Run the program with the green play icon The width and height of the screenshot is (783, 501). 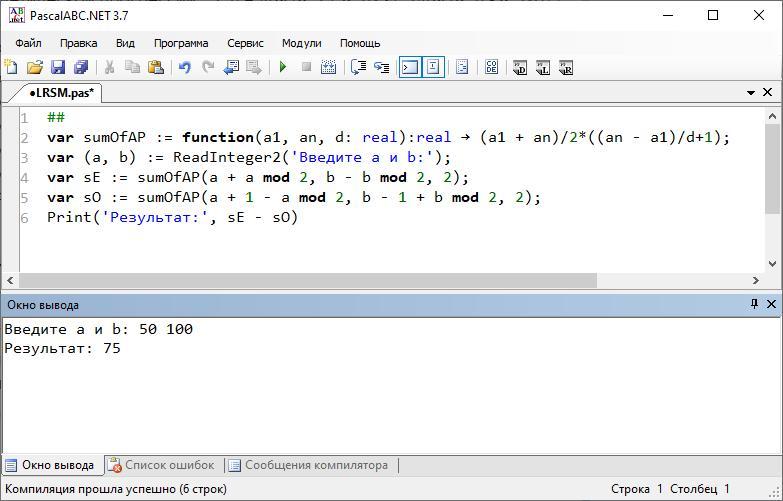tap(283, 66)
